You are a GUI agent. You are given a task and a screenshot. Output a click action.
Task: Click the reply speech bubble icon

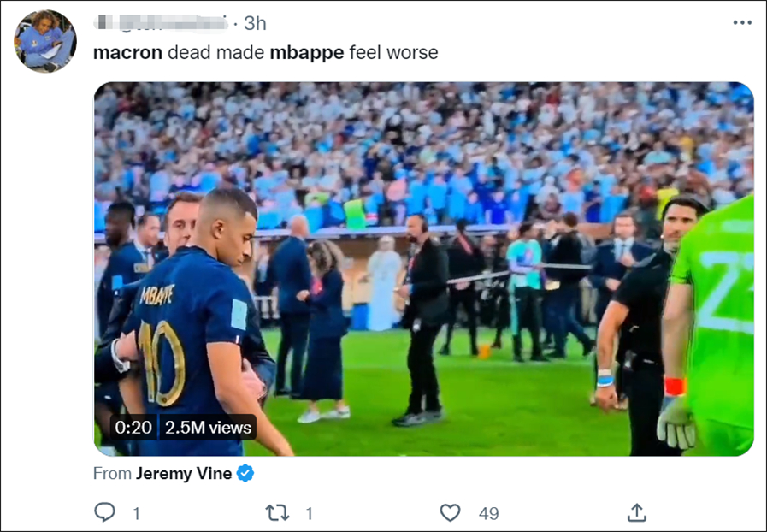click(104, 512)
